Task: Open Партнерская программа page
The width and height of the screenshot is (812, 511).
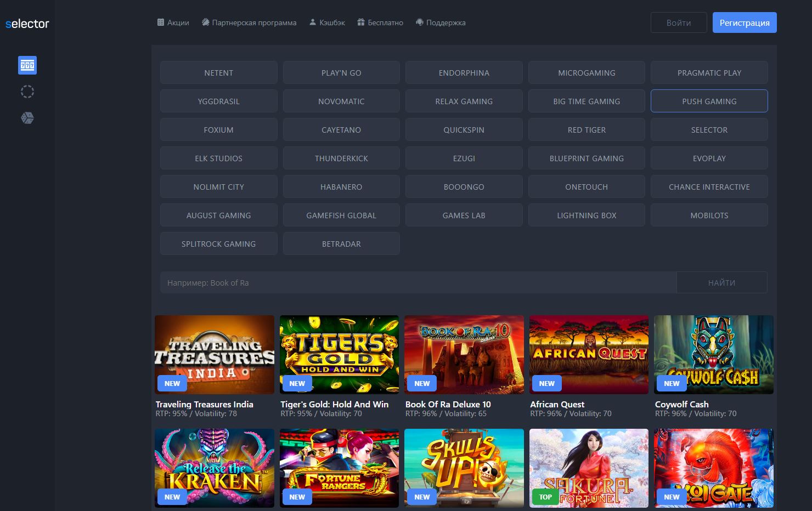Action: pos(249,22)
